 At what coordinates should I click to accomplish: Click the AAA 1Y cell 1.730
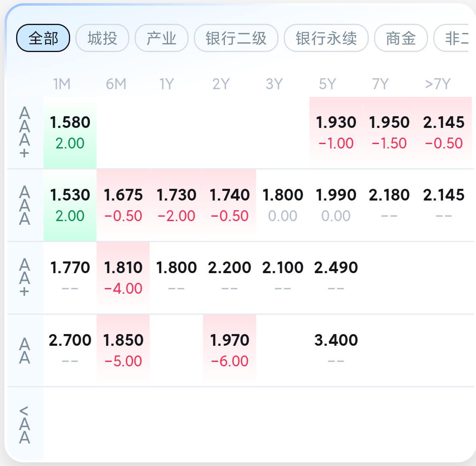coord(177,205)
